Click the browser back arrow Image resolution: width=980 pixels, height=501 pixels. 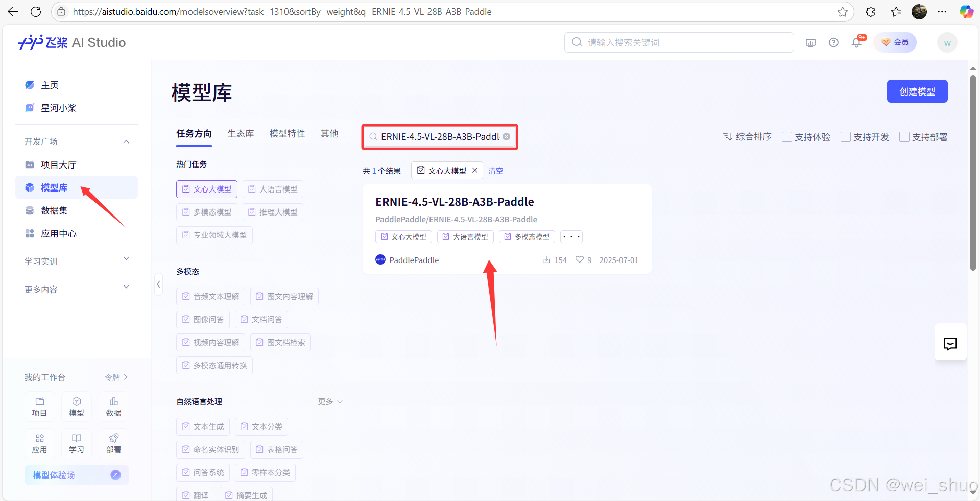coord(13,12)
